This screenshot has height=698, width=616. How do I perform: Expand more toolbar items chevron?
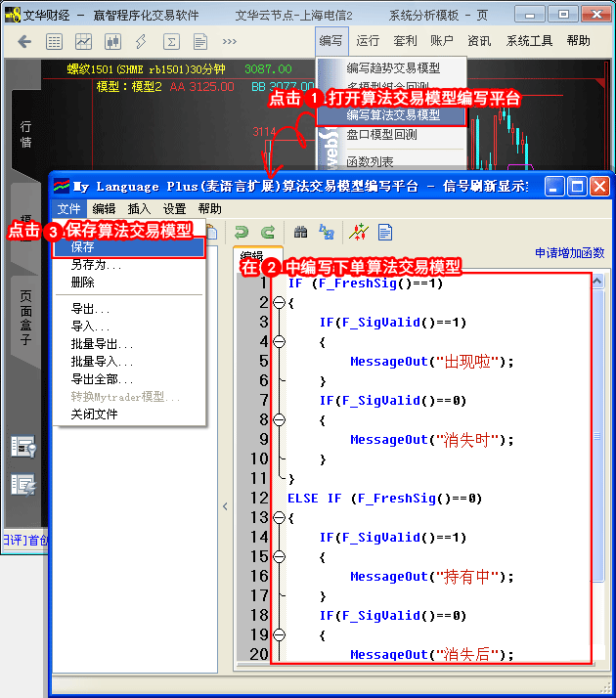[x=230, y=42]
